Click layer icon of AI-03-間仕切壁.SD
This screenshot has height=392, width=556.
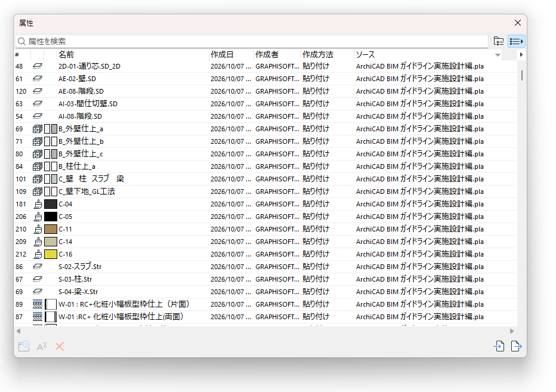click(38, 104)
